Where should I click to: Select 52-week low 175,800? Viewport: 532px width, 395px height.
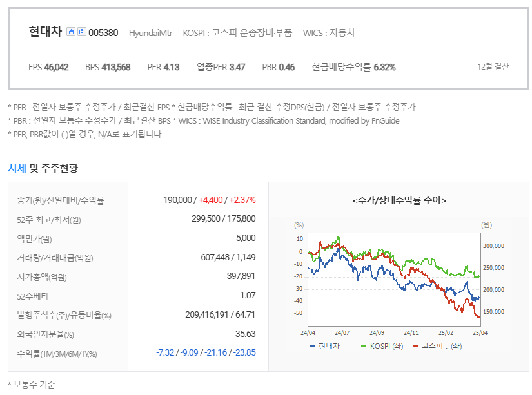(x=241, y=218)
